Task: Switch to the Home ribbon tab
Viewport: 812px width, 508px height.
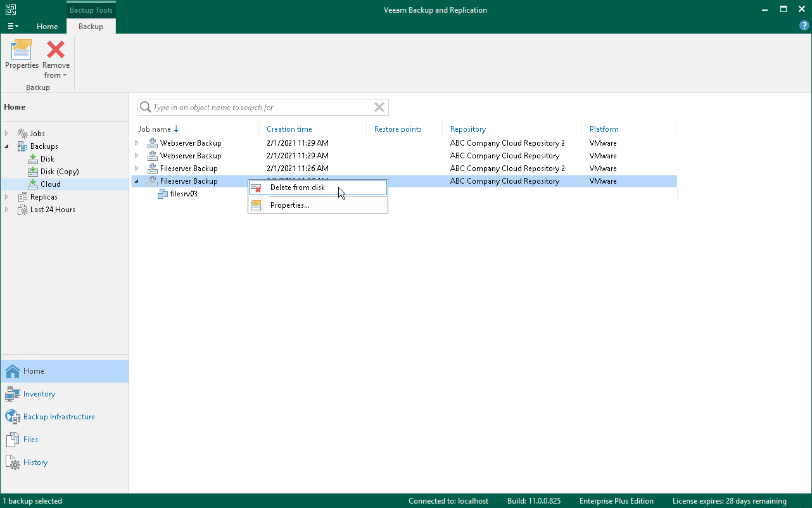Action: pos(48,27)
